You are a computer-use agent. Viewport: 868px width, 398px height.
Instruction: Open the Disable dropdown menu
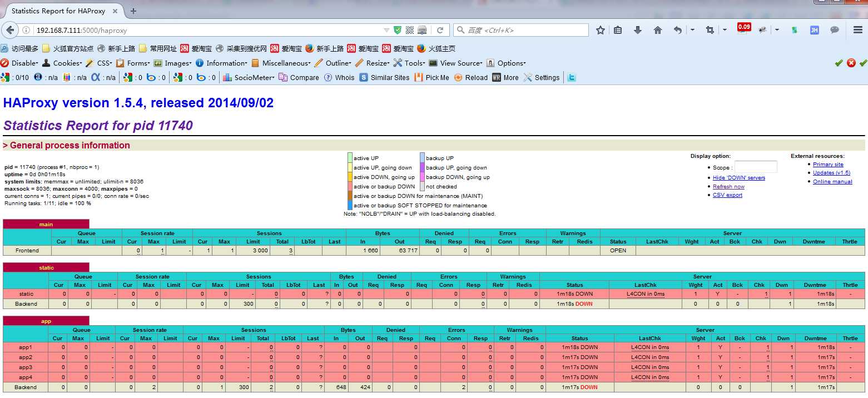click(x=19, y=63)
